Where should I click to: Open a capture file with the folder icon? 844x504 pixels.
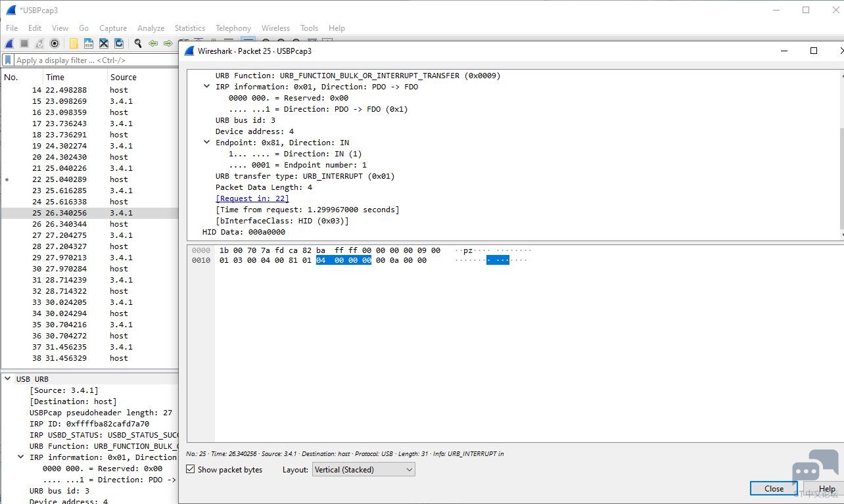point(74,43)
